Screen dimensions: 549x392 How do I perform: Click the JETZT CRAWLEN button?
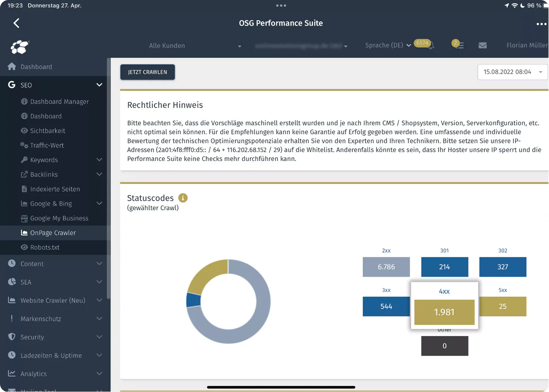148,72
